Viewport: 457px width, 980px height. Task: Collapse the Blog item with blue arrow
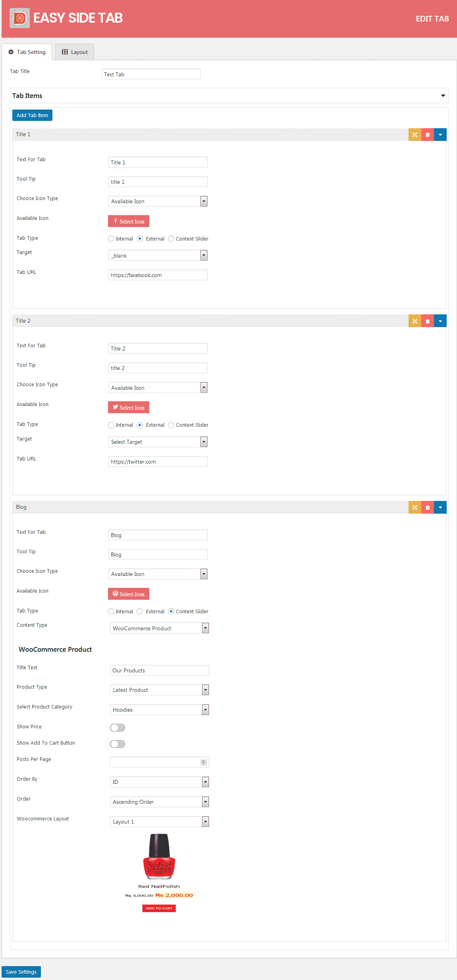[440, 507]
